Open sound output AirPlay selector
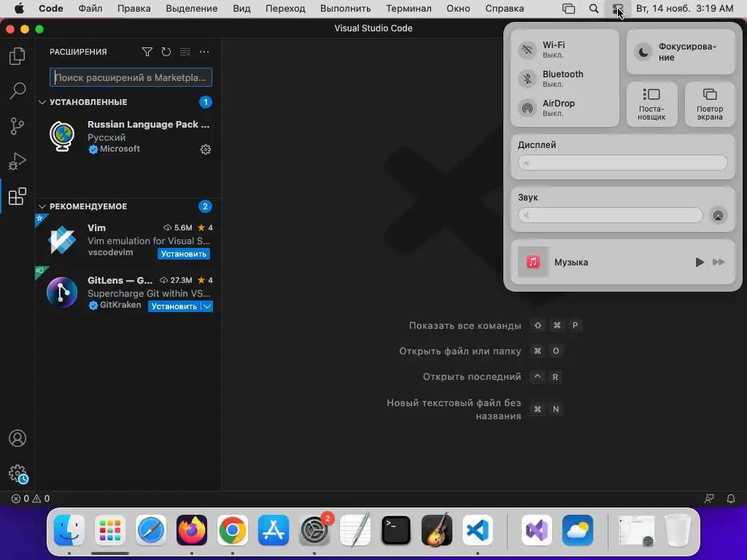Image resolution: width=747 pixels, height=560 pixels. (718, 216)
